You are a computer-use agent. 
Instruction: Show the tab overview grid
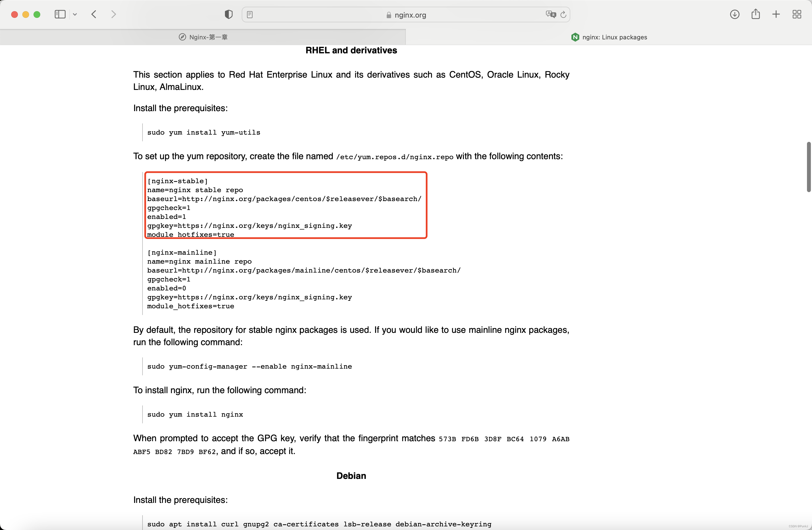pyautogui.click(x=797, y=14)
